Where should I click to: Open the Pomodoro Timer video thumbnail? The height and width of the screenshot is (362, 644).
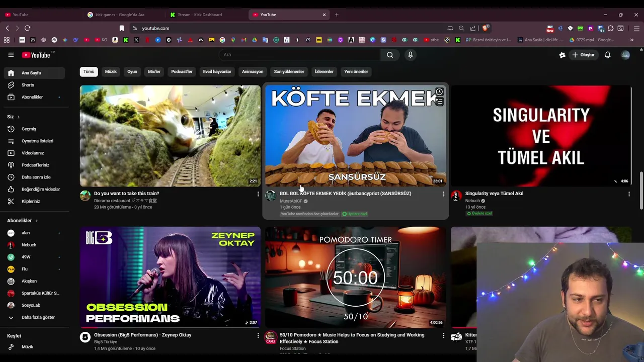355,277
